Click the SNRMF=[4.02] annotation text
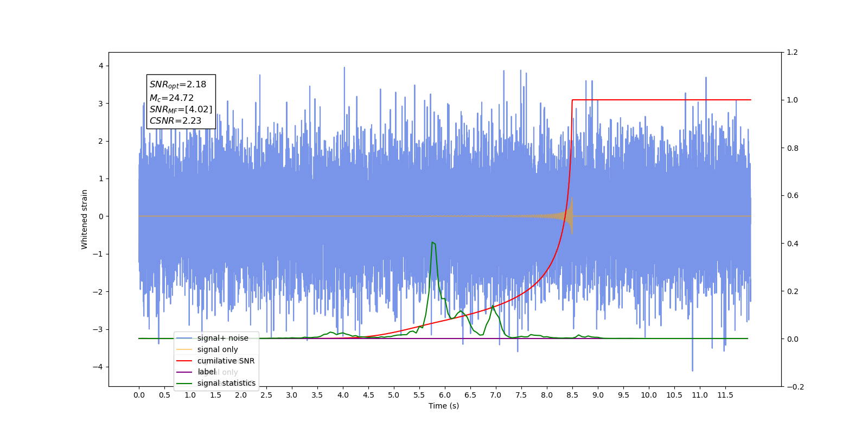Screen dimensions: 868x434 click(181, 110)
